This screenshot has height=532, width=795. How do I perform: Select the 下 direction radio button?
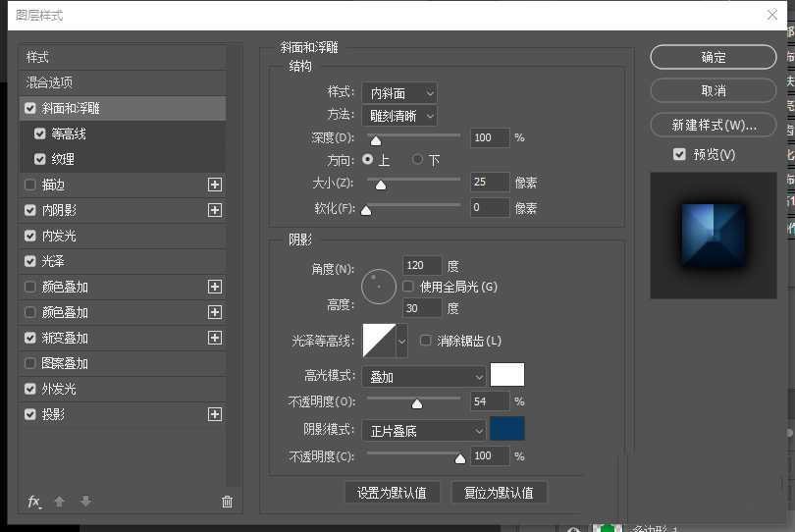tap(418, 159)
